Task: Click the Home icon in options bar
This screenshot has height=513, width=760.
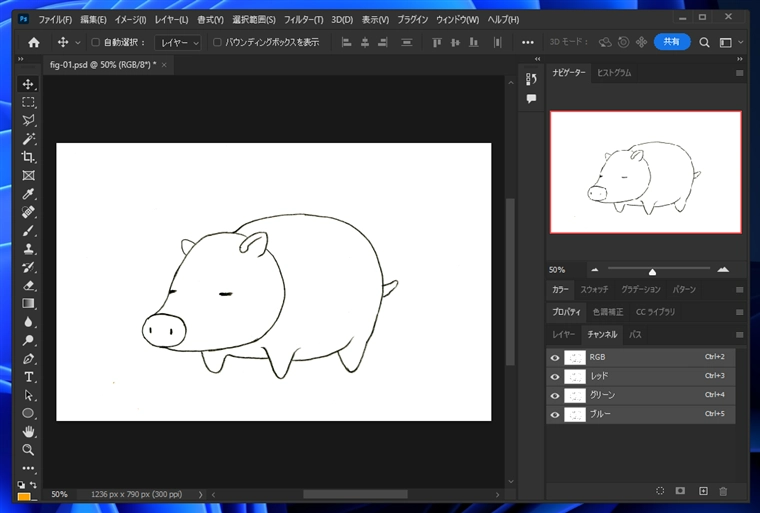Action: tap(33, 42)
